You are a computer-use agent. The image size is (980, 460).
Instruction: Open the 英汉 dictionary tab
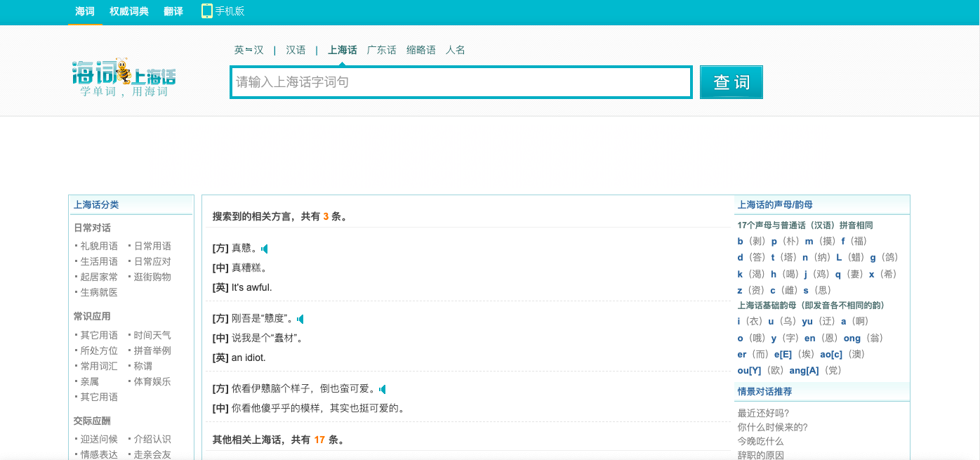pos(249,50)
